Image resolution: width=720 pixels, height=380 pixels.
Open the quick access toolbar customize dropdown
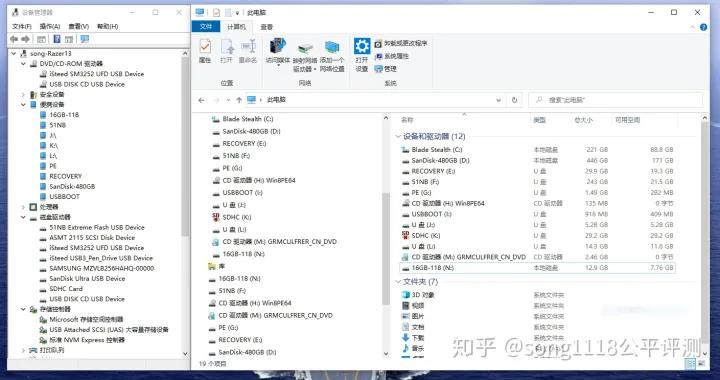tap(237, 13)
